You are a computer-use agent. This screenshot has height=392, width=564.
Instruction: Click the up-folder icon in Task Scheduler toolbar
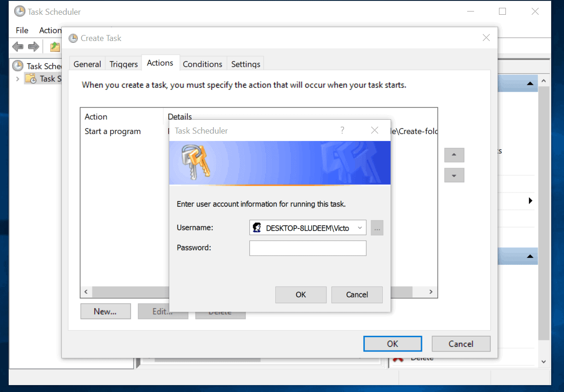click(55, 47)
